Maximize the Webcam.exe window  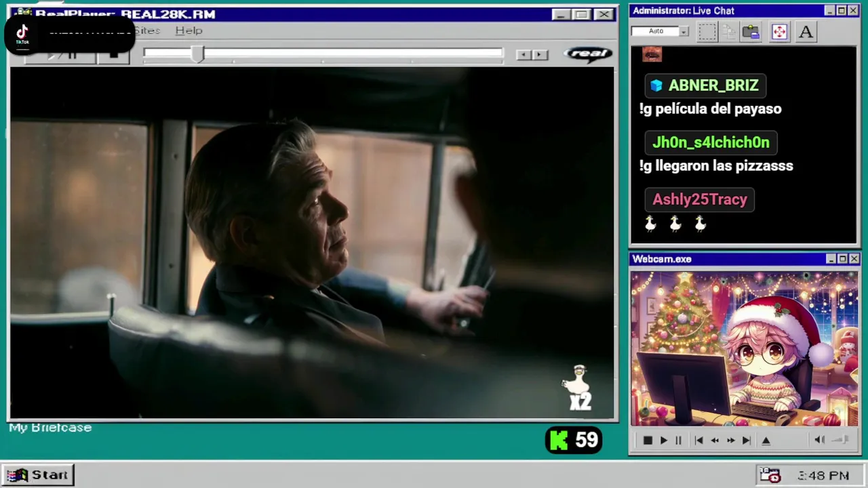click(842, 259)
